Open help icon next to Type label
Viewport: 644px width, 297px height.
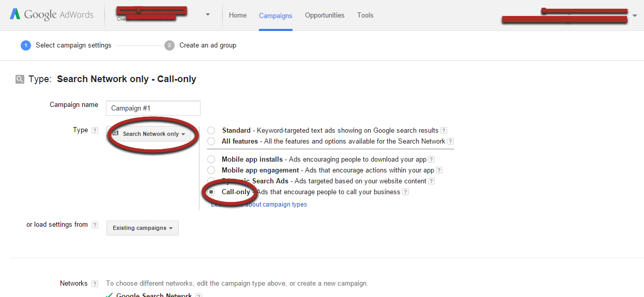point(95,131)
